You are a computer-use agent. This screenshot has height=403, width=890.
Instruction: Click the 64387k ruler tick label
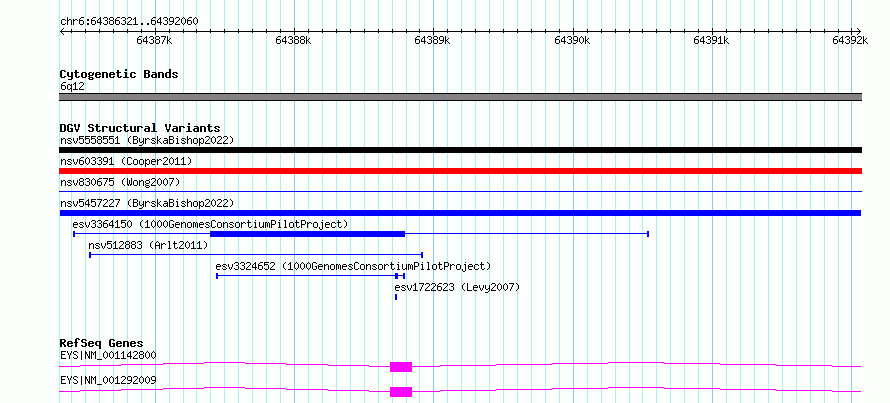155,40
